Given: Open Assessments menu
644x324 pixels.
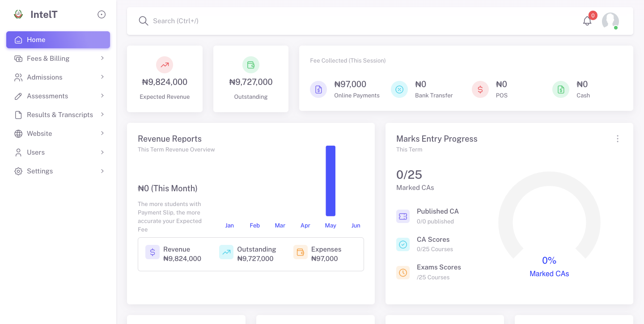Looking at the screenshot, I should tap(58, 96).
